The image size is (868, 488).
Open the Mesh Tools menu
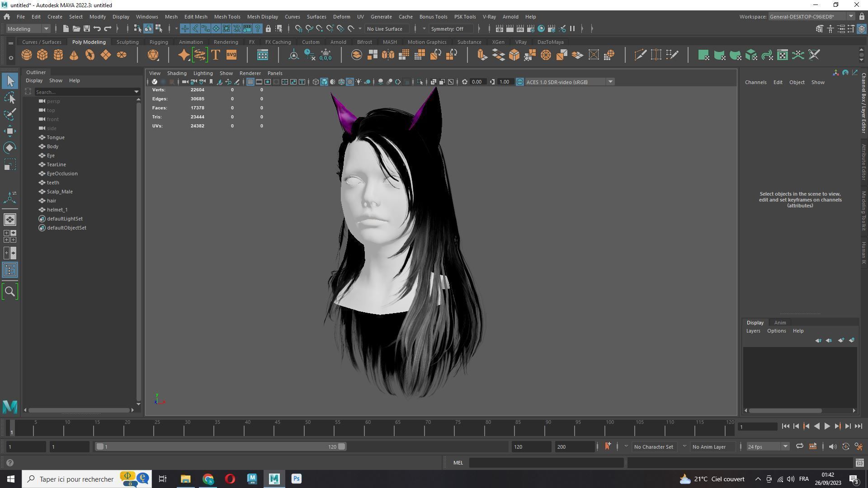[227, 17]
